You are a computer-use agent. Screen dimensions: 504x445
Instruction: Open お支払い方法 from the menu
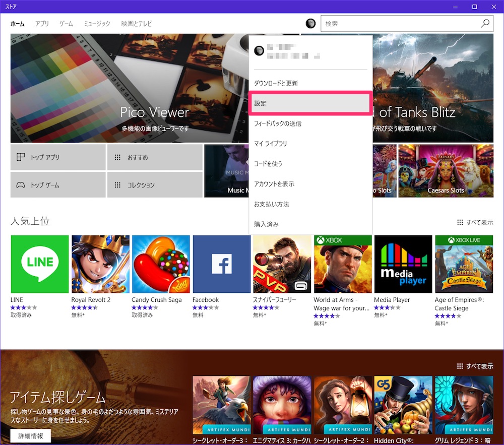coord(310,204)
